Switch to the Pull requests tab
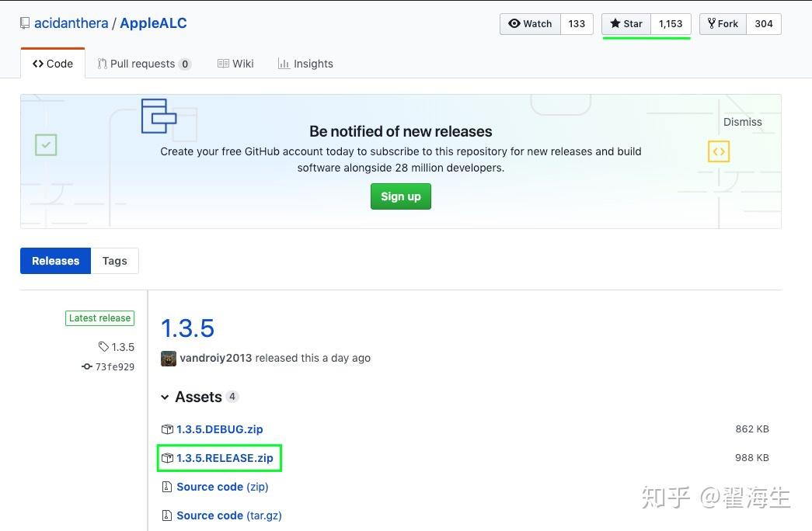Screen dimensions: 812x531 (x=144, y=64)
